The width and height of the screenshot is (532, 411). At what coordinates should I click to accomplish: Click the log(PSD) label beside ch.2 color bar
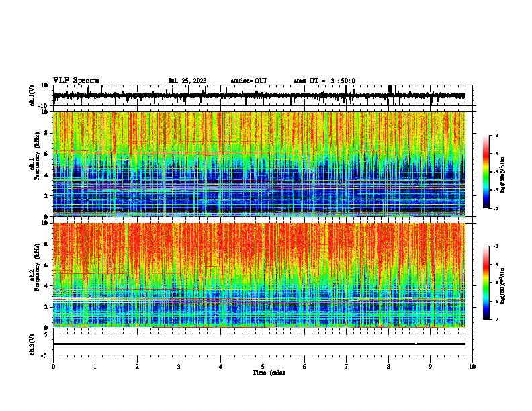click(503, 285)
